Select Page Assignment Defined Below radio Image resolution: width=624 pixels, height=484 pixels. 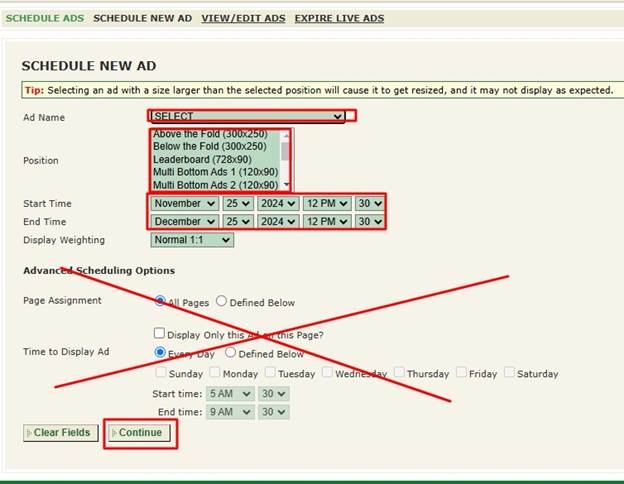tap(221, 301)
